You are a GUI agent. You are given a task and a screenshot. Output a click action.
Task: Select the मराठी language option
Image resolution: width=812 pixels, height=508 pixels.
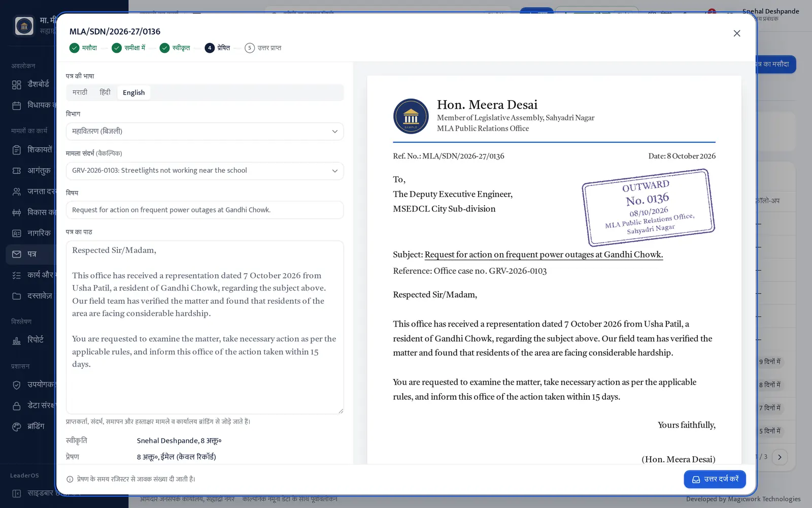80,92
